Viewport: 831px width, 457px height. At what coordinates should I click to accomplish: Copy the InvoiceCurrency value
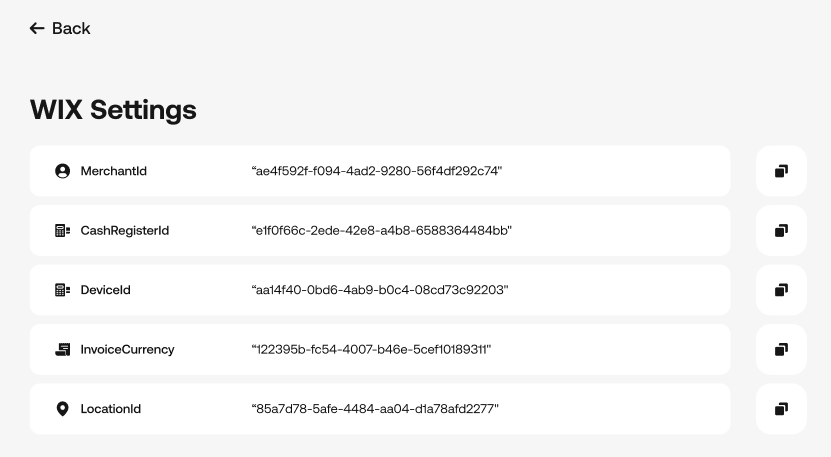pos(781,349)
